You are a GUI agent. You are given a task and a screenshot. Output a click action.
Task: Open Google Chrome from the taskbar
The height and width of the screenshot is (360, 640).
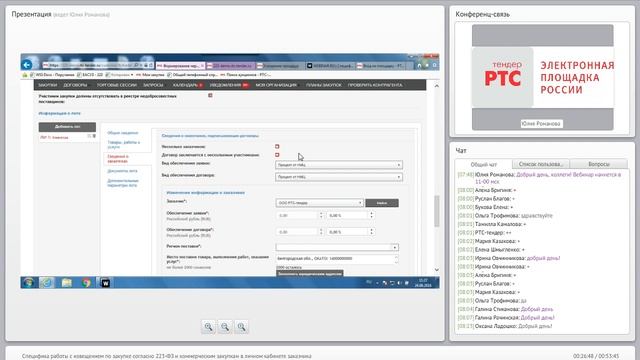coord(86,282)
